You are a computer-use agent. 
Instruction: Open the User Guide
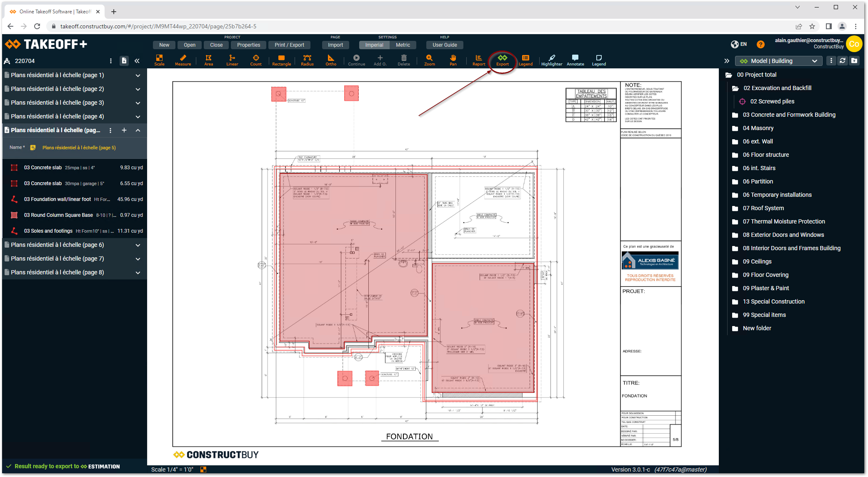coord(445,45)
